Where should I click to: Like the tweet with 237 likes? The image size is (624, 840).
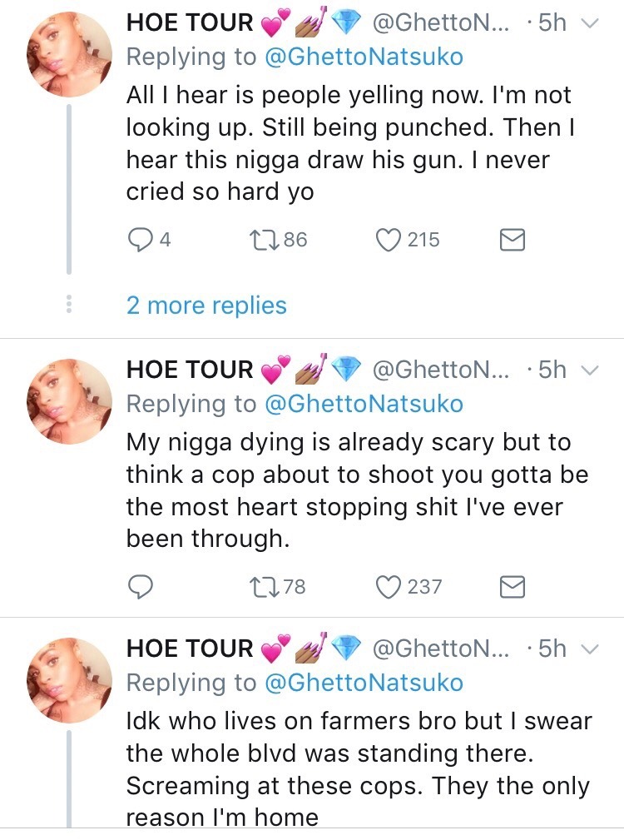coord(388,588)
